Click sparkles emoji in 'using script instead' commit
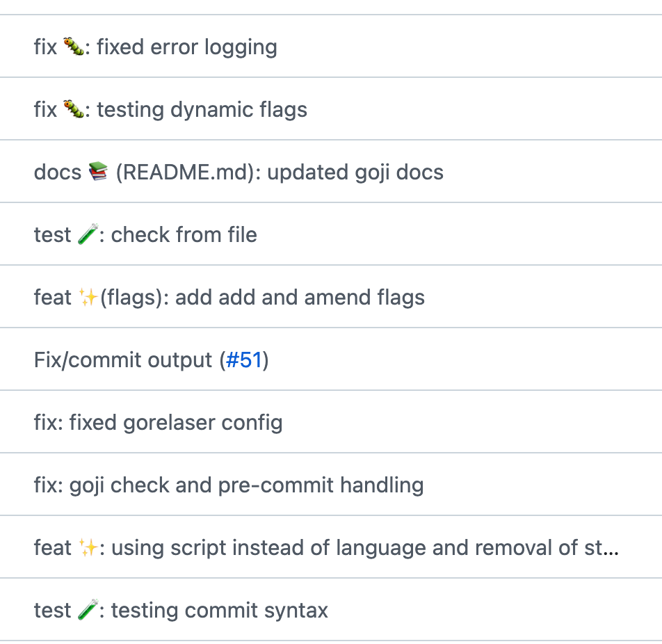 point(88,547)
